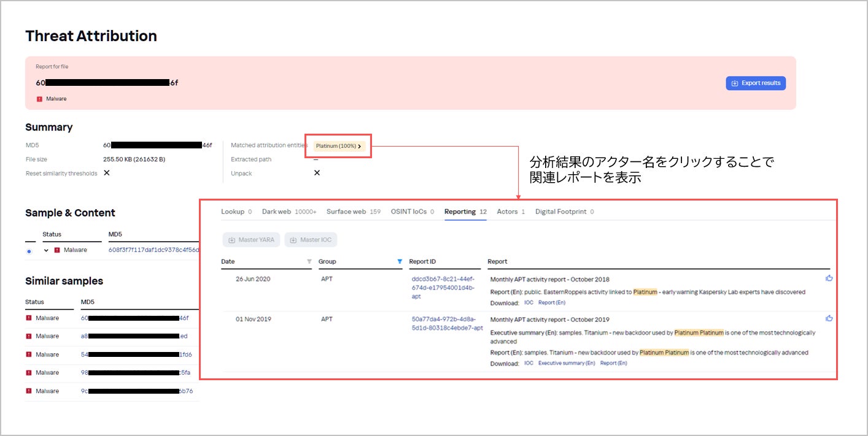The height and width of the screenshot is (436, 868).
Task: Open the Date column filter icon
Action: tap(309, 261)
